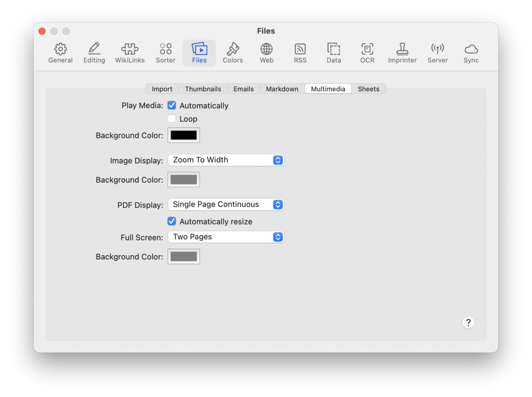The height and width of the screenshot is (397, 532).
Task: Pick the black media background color
Action: point(184,135)
